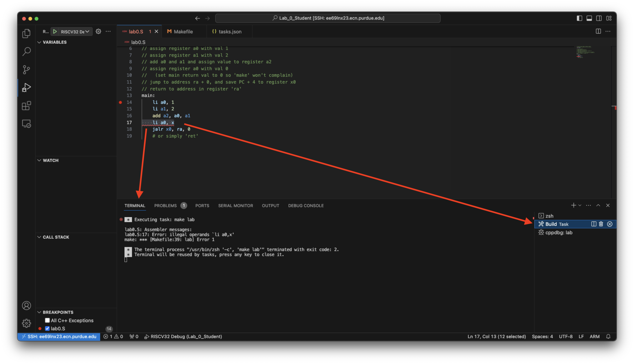Close the bottom panel

point(608,205)
